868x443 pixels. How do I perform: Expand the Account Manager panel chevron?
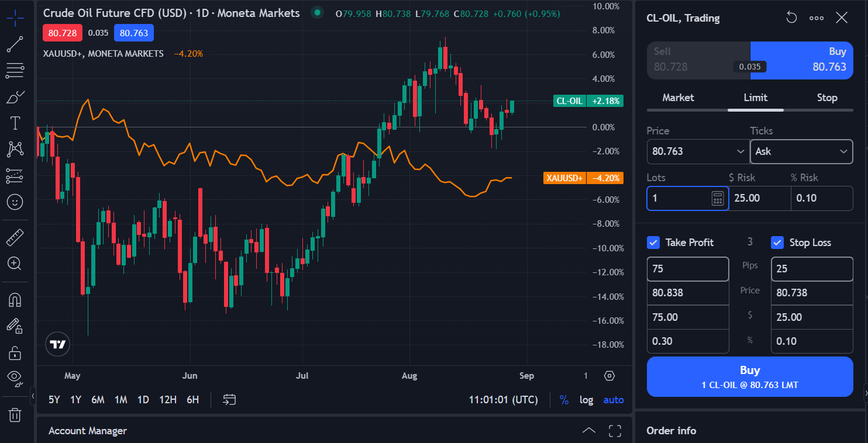[589, 431]
